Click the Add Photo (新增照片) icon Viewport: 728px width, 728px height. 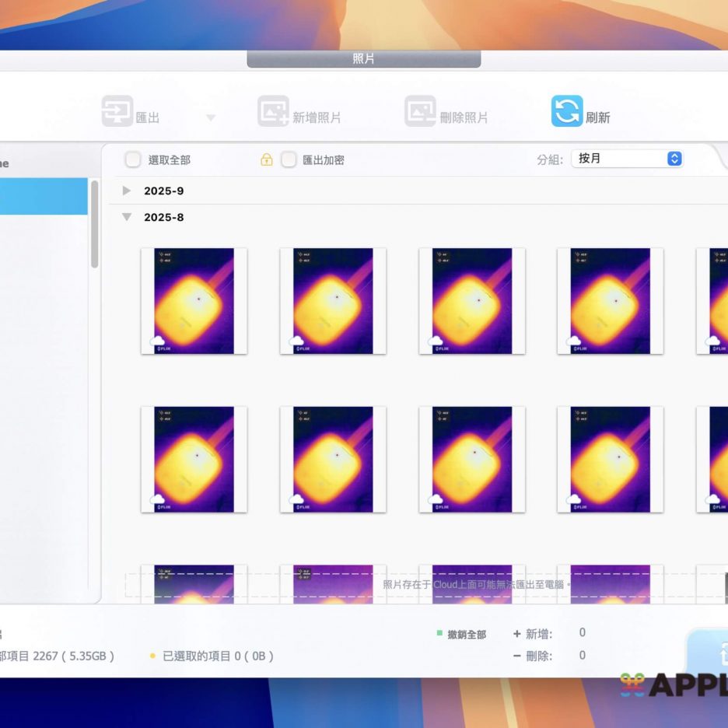[x=273, y=112]
